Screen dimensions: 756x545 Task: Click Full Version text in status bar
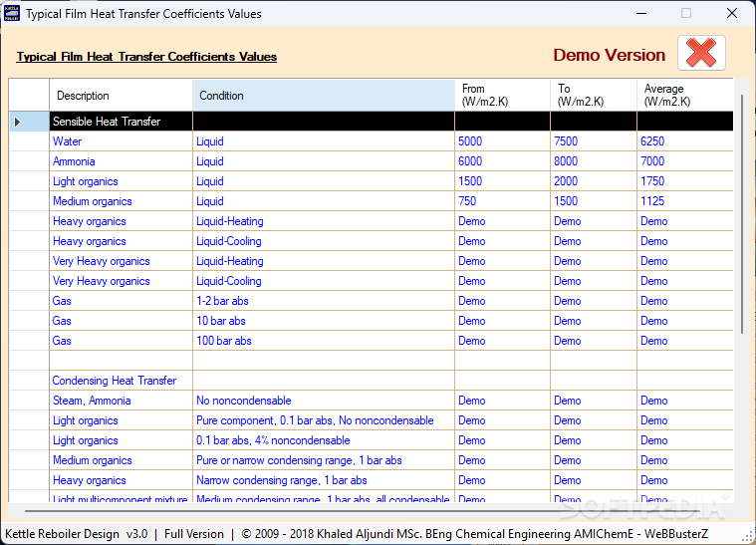(x=194, y=534)
